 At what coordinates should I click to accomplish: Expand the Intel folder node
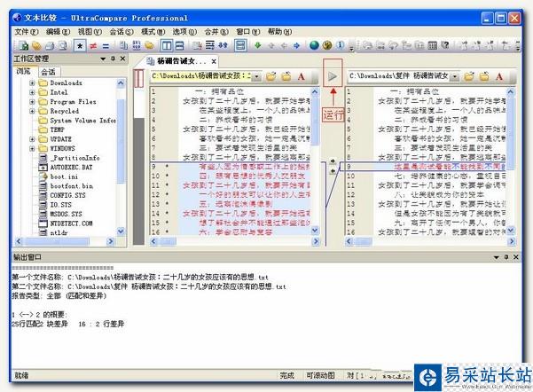tap(32, 92)
